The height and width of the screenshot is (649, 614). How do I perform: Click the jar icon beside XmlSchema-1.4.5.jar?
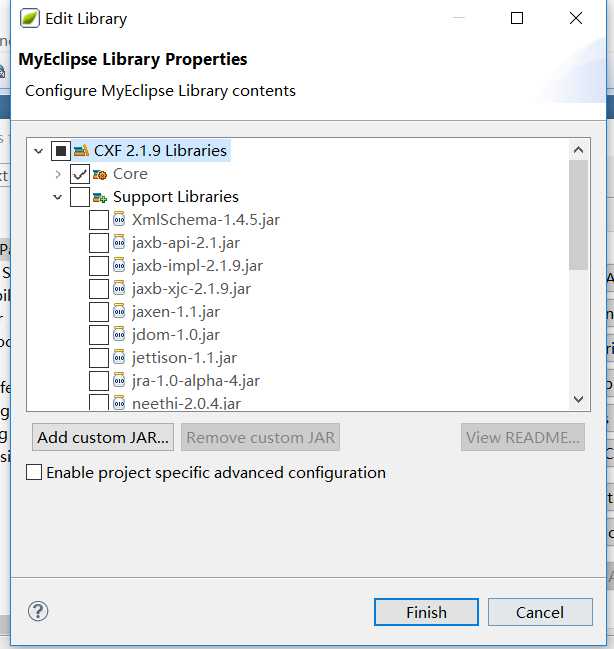click(119, 219)
